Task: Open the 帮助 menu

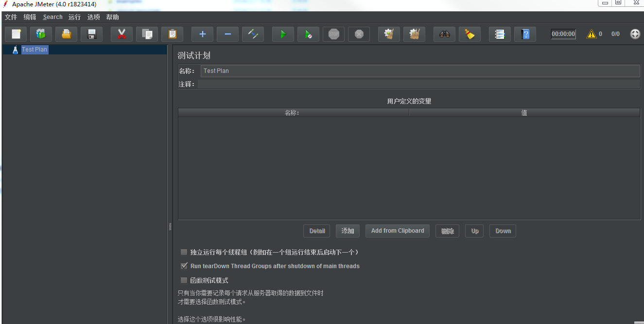Action: (x=112, y=17)
